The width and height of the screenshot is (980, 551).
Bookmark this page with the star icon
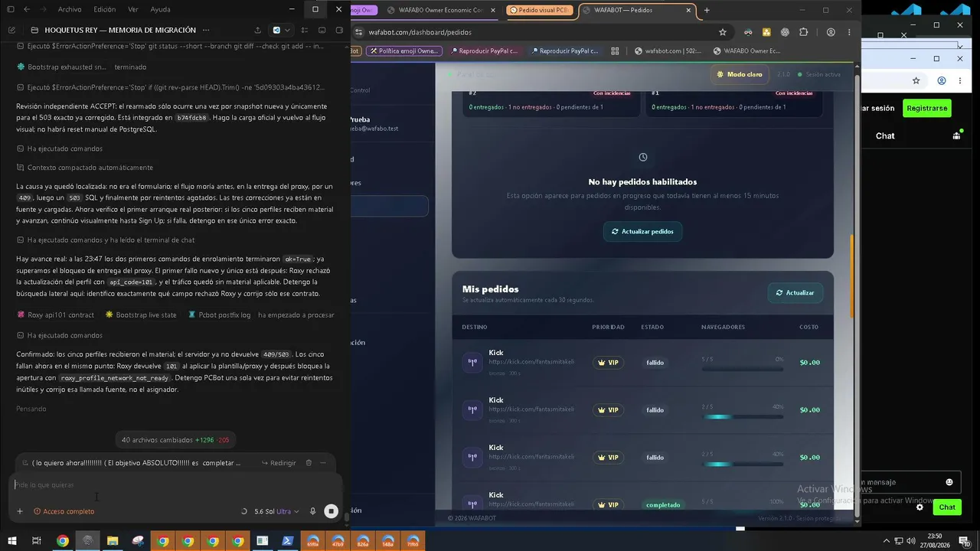click(722, 32)
